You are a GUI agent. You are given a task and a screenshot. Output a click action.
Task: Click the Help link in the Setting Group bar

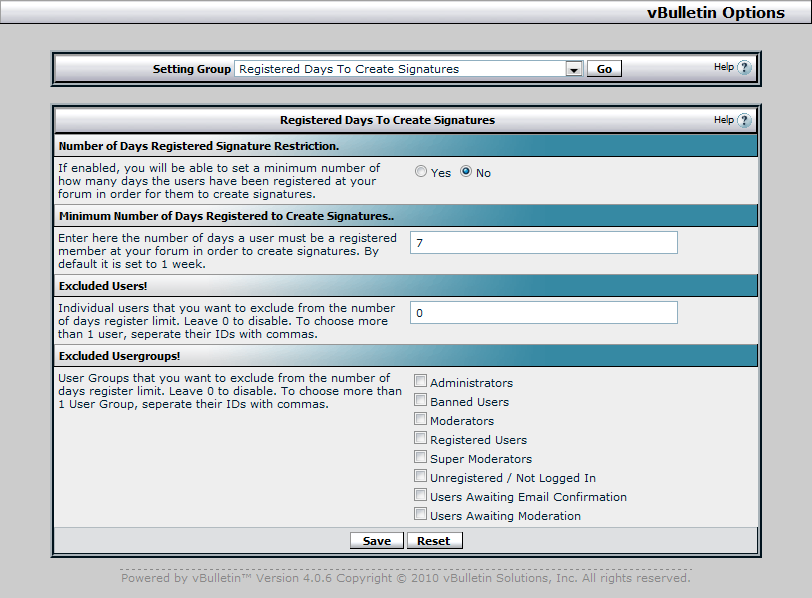(x=723, y=68)
